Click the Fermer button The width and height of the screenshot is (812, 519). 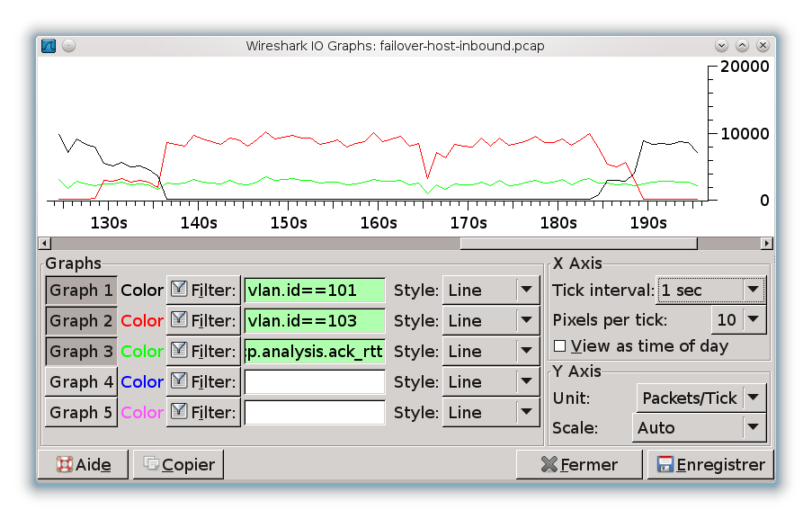[x=579, y=465]
